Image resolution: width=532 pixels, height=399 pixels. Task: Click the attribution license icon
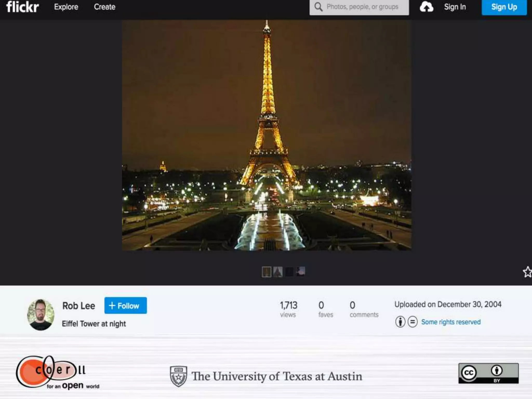400,322
